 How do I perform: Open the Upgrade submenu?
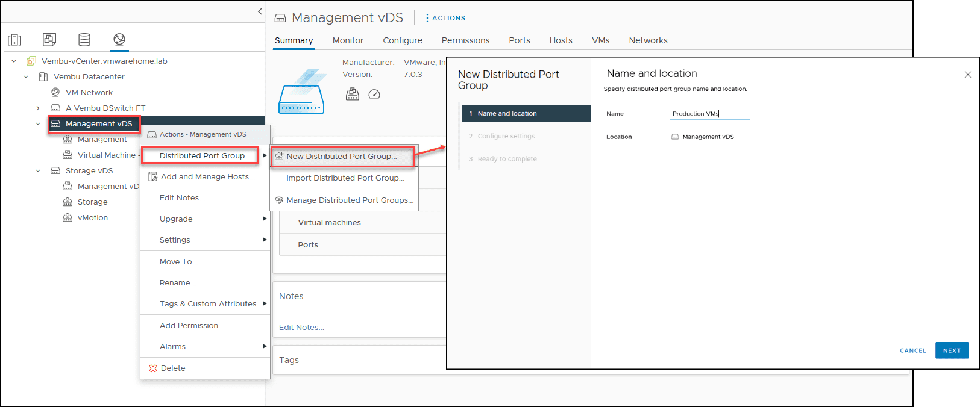(205, 219)
